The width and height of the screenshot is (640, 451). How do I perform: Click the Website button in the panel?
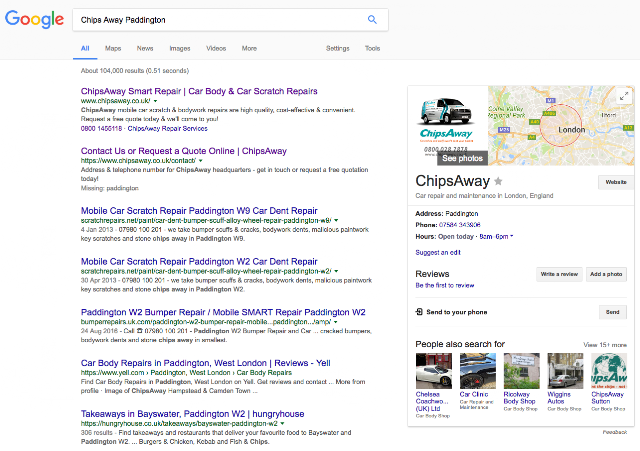(616, 182)
